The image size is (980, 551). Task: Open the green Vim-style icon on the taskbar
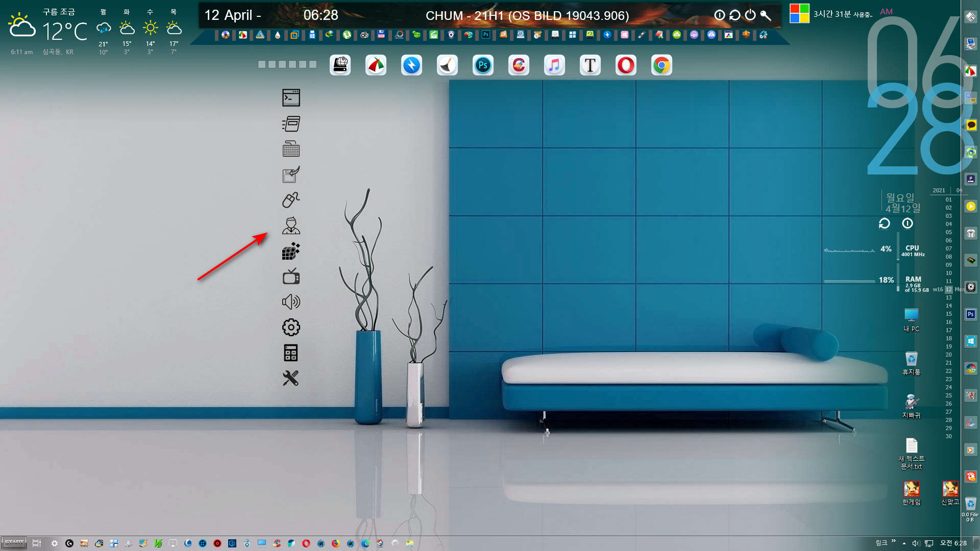point(158,543)
